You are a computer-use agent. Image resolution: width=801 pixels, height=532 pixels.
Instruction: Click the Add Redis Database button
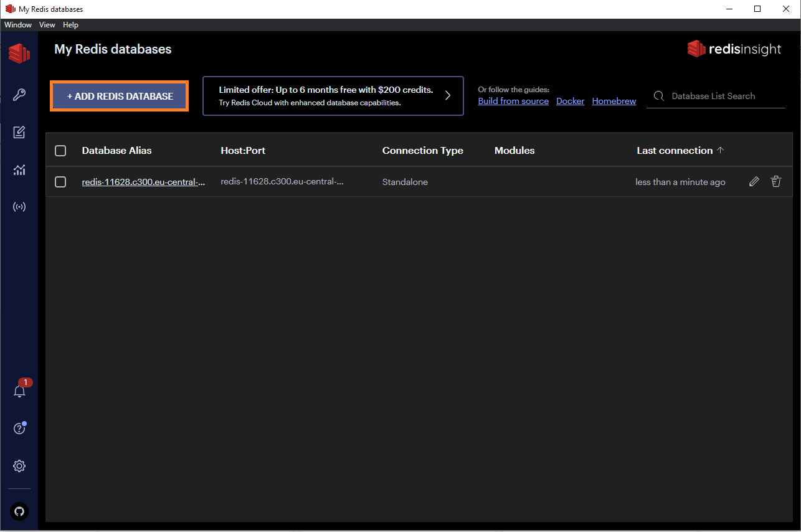pyautogui.click(x=120, y=97)
